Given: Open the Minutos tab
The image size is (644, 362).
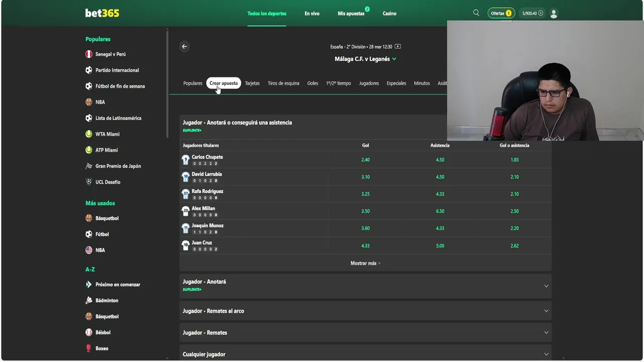Looking at the screenshot, I should (x=422, y=83).
